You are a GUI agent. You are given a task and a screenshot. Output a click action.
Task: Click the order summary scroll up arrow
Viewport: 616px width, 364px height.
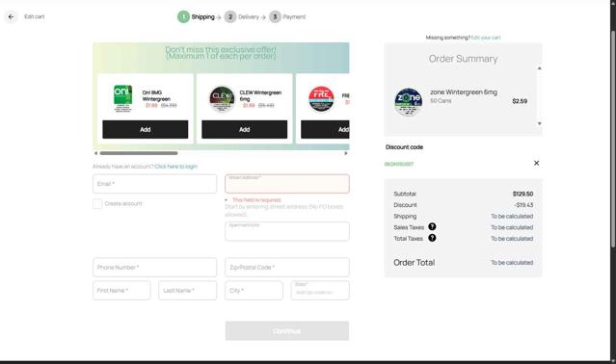(x=540, y=68)
